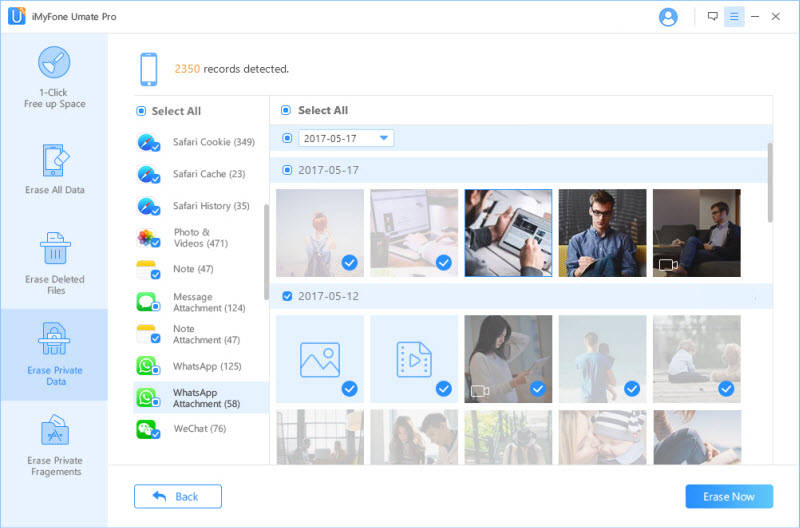The height and width of the screenshot is (528, 800).
Task: Click the 2017-05-12 date header text
Action: (329, 296)
